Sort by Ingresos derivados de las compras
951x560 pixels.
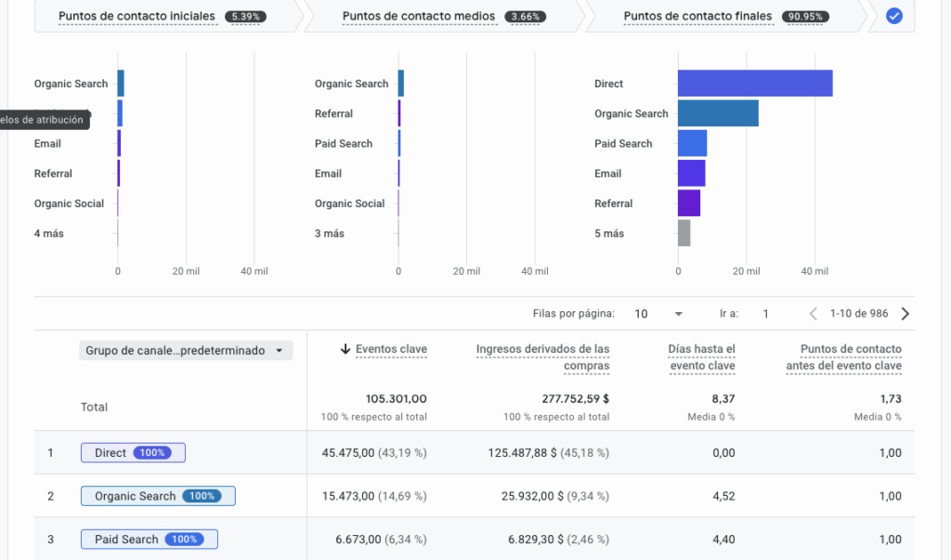[542, 358]
